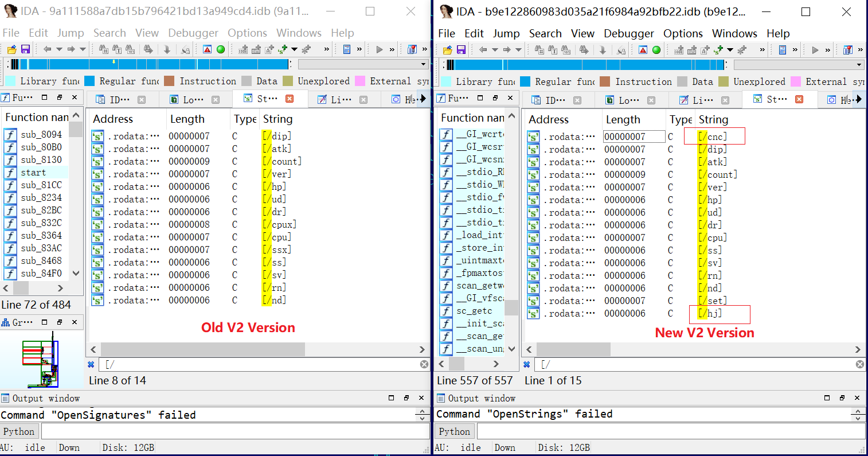Image resolution: width=868 pixels, height=456 pixels.
Task: Convert to ASCII string in right IDA toolbar
Action: pos(705,50)
